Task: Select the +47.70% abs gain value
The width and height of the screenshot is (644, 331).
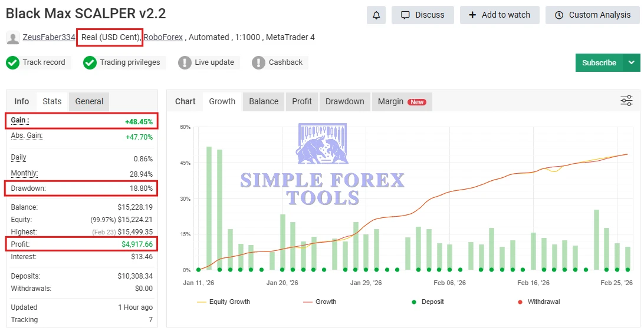Action: tap(139, 137)
